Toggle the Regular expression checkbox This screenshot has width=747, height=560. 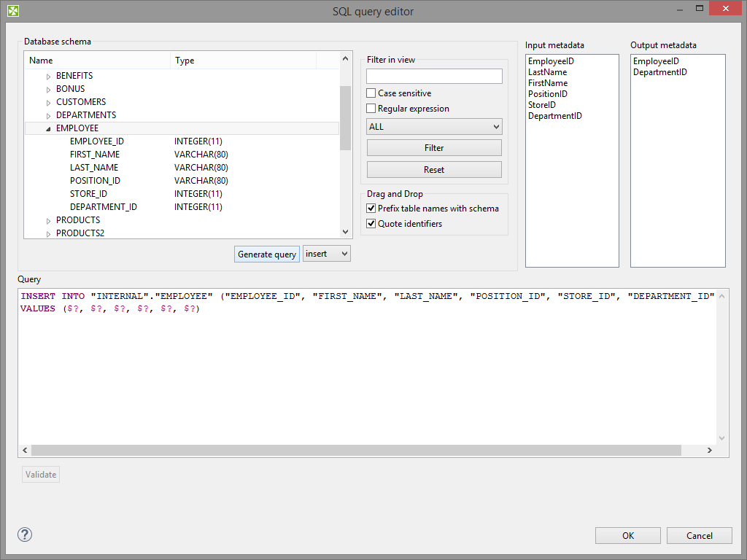pos(371,109)
